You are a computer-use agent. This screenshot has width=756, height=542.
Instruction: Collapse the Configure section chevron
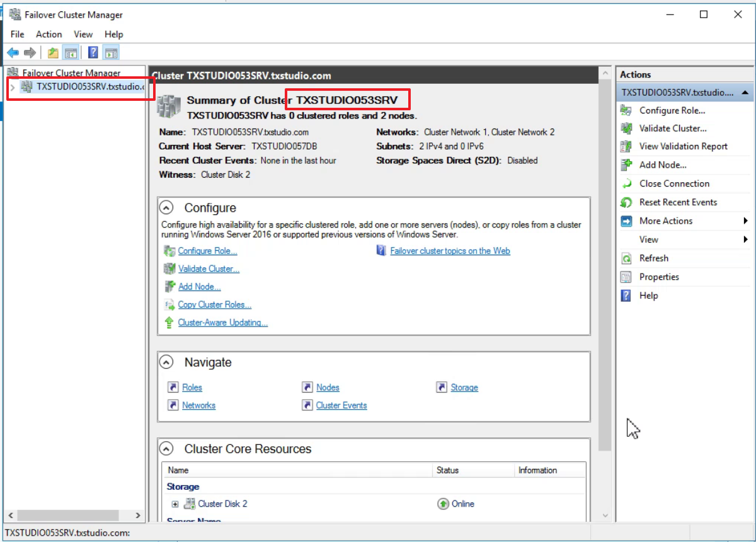pyautogui.click(x=166, y=207)
